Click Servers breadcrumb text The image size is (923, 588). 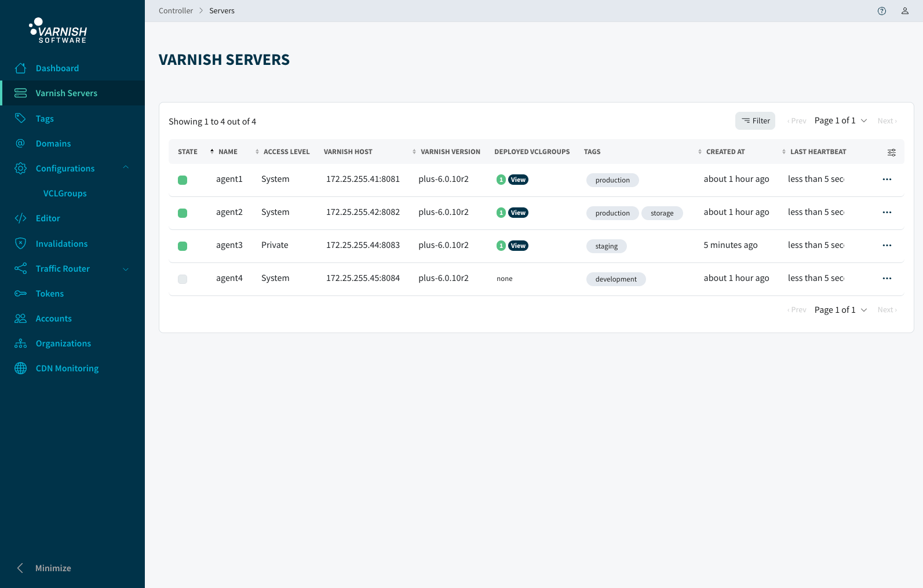(x=222, y=11)
